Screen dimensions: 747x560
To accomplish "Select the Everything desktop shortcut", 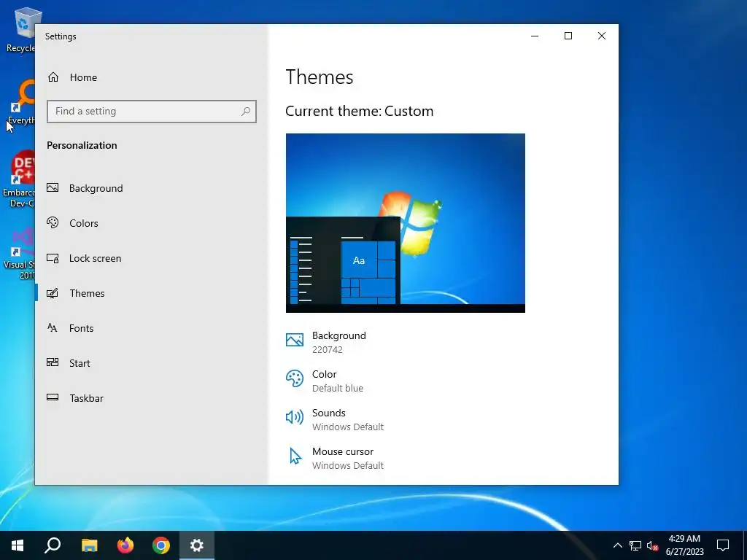I will pos(21,102).
